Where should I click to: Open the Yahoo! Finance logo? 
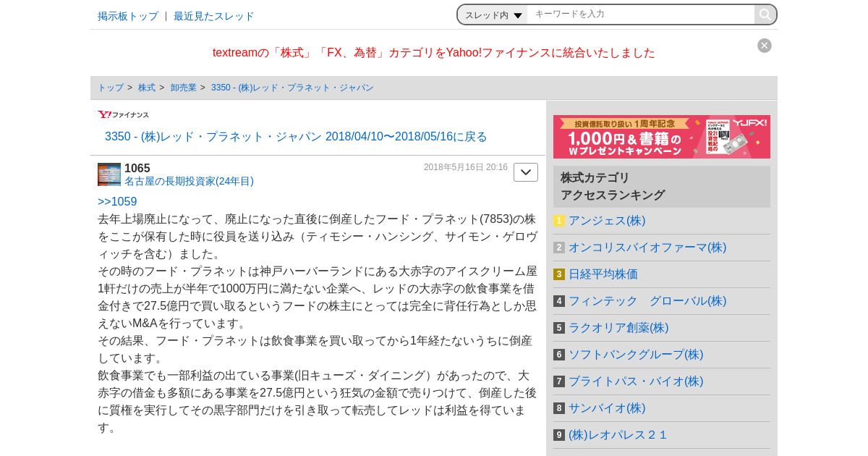[124, 114]
